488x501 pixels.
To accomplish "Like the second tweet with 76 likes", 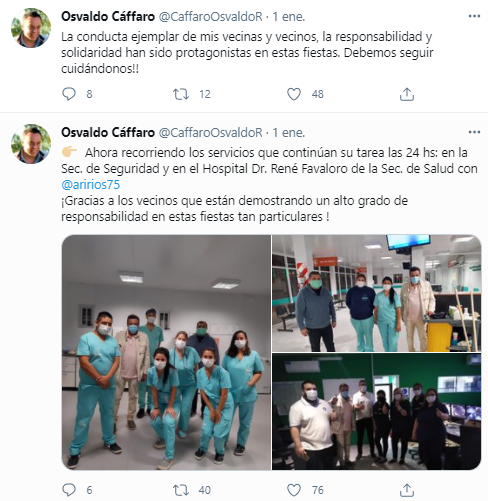I will [294, 490].
